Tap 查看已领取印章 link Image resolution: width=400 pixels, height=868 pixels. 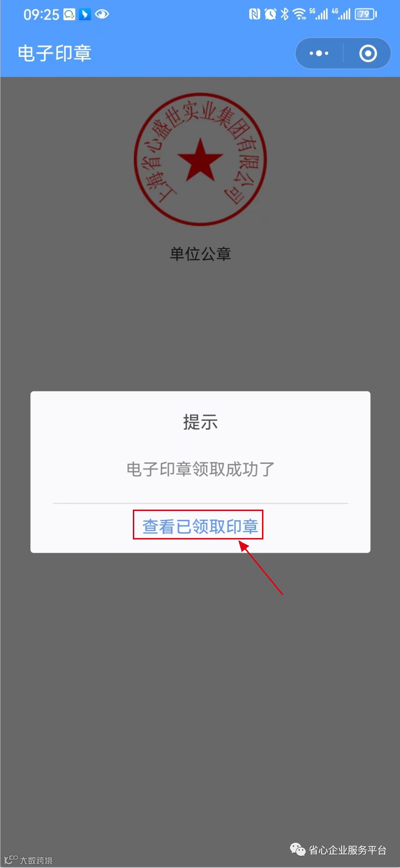tap(200, 526)
